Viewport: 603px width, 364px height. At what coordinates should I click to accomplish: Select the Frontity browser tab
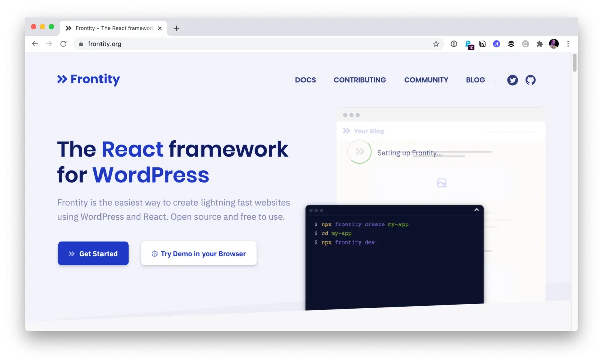click(113, 28)
